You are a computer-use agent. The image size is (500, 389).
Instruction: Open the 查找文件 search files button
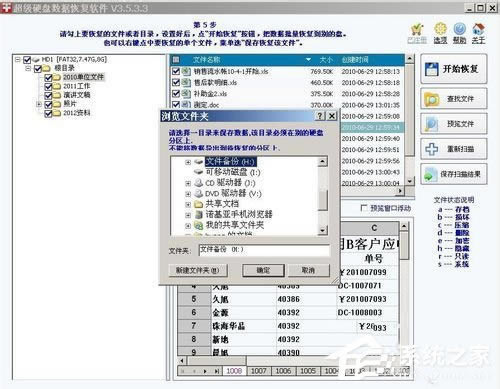(454, 99)
